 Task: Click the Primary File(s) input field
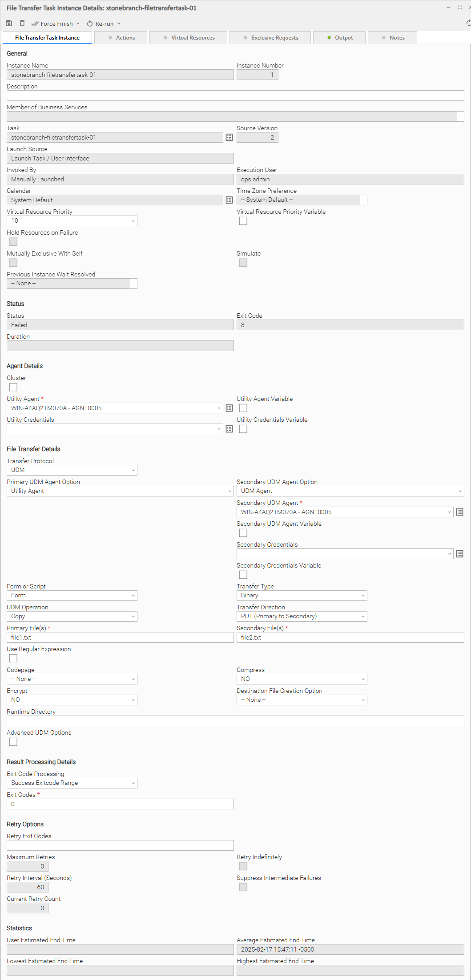point(120,637)
